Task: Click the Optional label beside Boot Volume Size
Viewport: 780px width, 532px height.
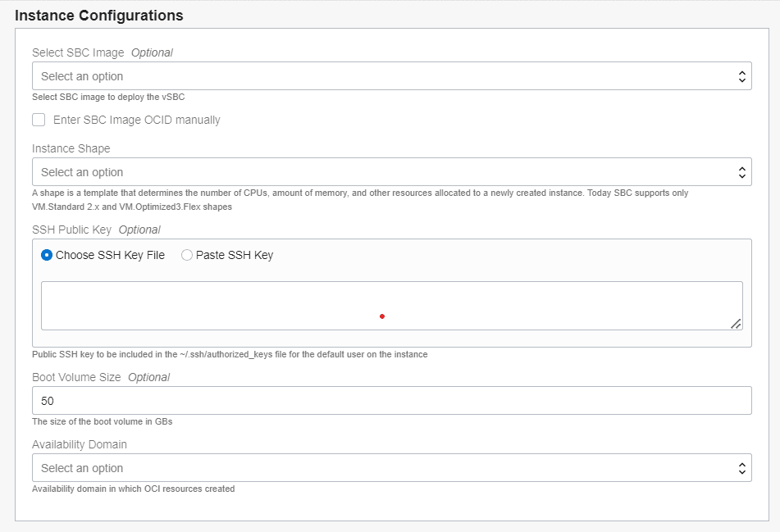Action: click(149, 377)
